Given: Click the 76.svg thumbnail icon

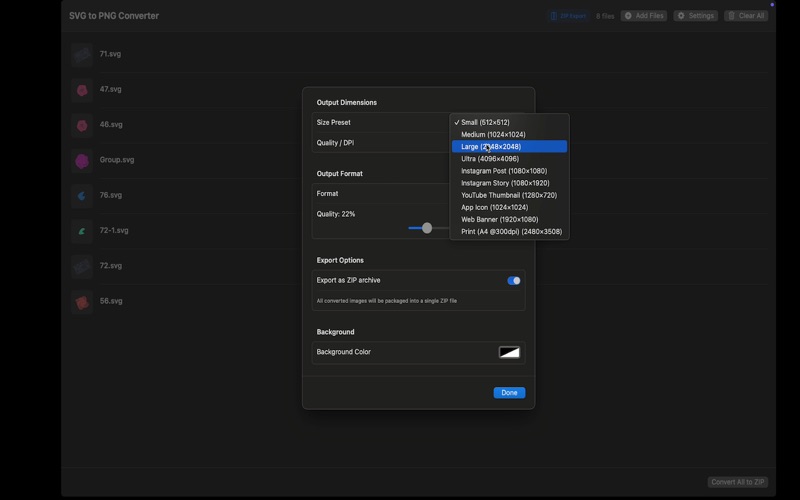Looking at the screenshot, I should coord(82,196).
